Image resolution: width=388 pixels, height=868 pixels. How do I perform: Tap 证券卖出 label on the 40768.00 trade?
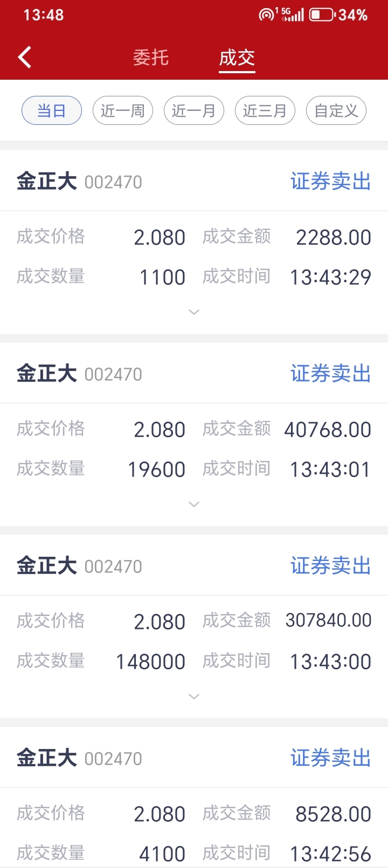331,374
